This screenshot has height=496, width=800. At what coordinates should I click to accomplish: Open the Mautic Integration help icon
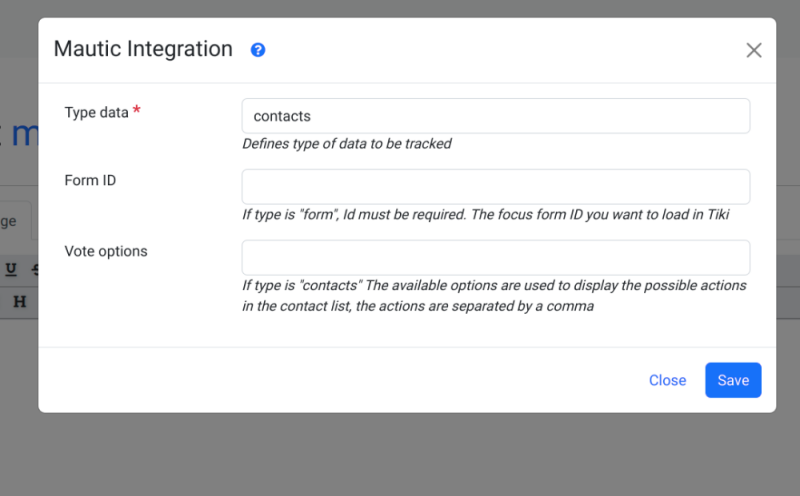point(258,50)
